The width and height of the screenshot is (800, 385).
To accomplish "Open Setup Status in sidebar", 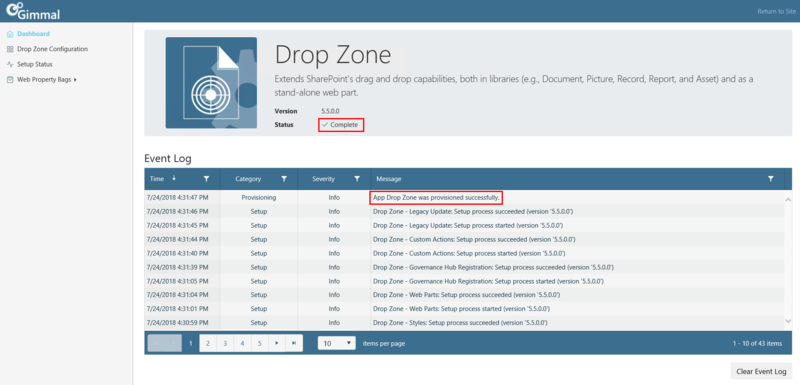I will 30,64.
